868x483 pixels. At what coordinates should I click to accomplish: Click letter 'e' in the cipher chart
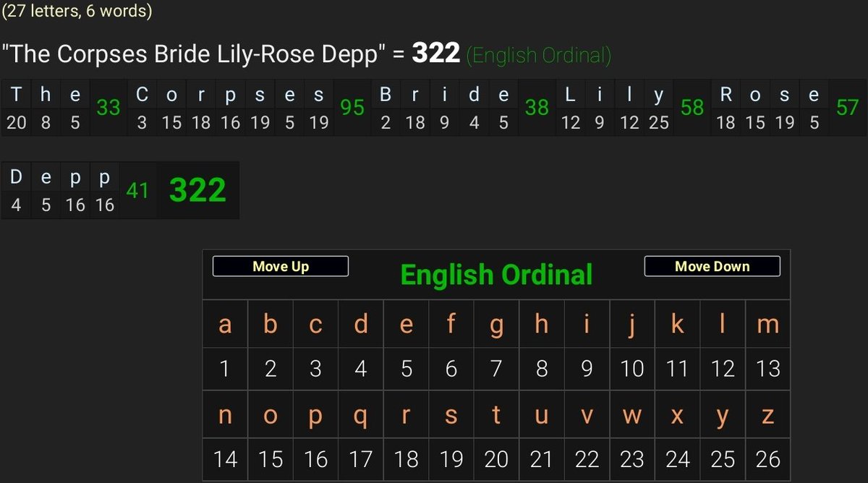tap(407, 325)
